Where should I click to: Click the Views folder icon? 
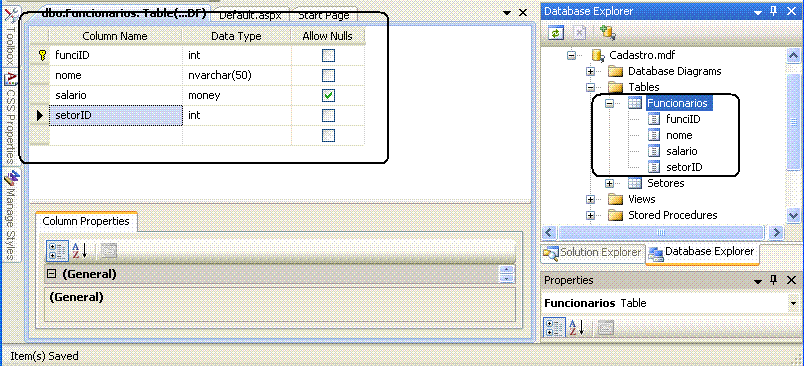click(615, 199)
